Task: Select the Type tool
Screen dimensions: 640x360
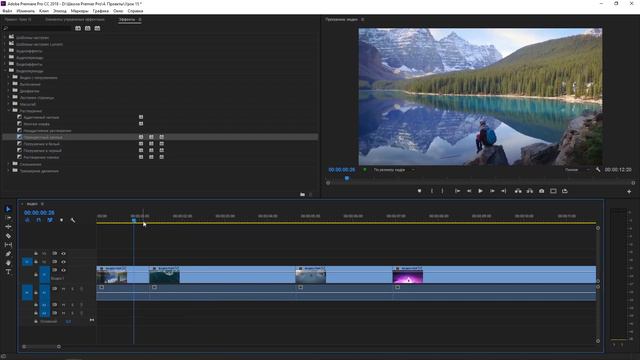Action: pyautogui.click(x=8, y=272)
